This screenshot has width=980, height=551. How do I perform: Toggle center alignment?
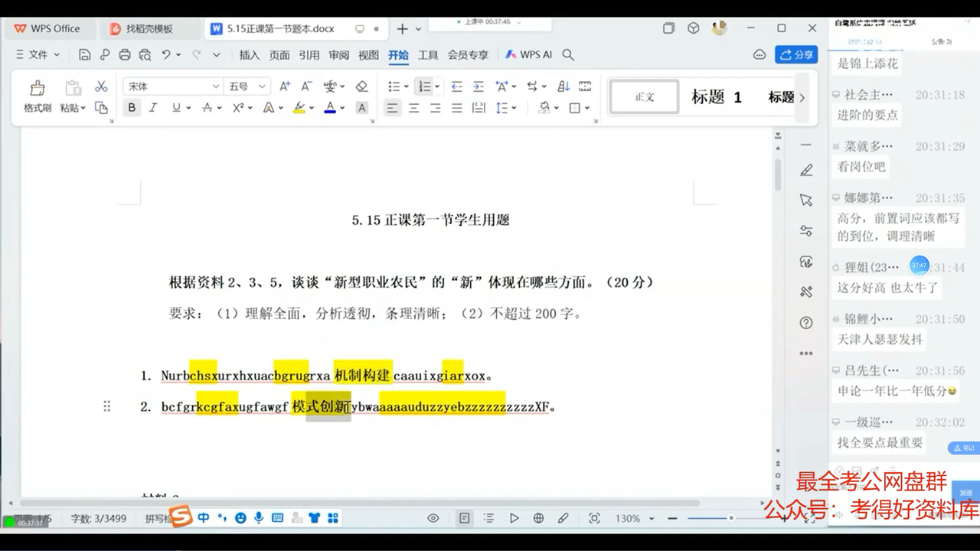413,108
